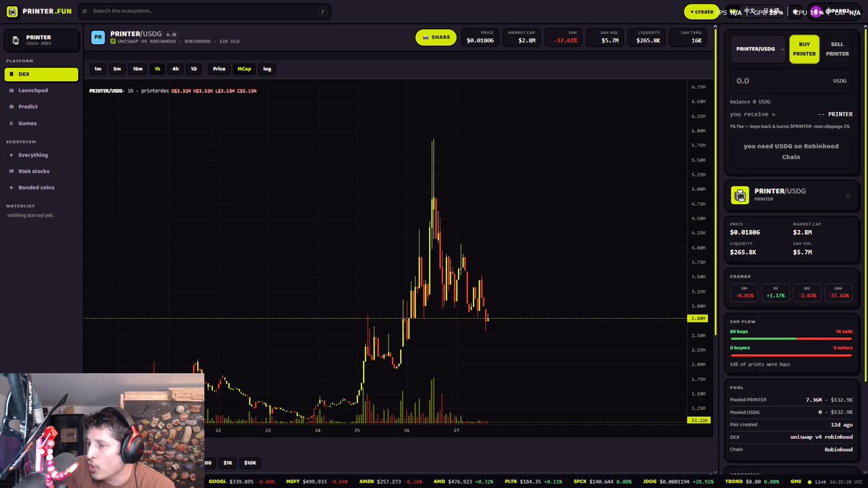Click the $1K preset amount button
Viewport: 868px width, 488px height.
(x=228, y=463)
